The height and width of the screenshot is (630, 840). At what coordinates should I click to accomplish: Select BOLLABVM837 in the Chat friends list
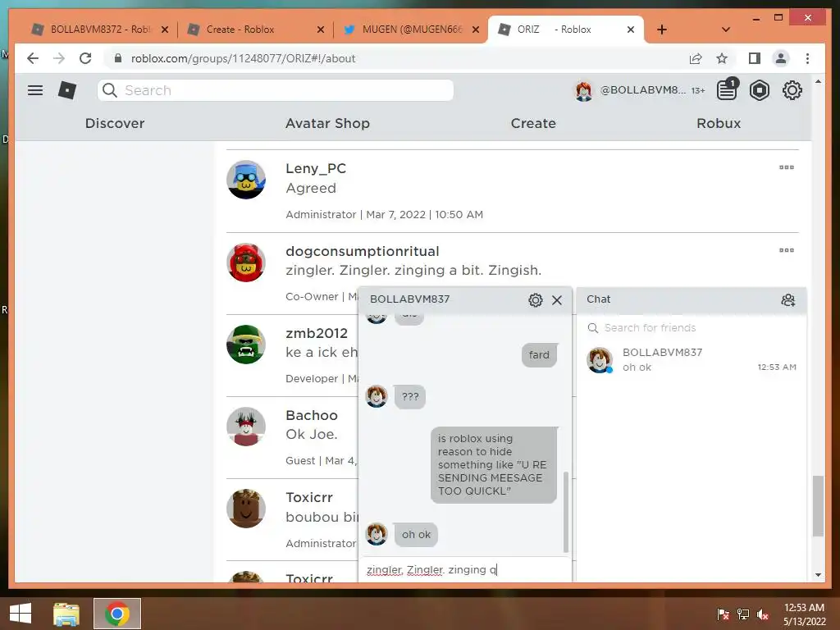691,359
